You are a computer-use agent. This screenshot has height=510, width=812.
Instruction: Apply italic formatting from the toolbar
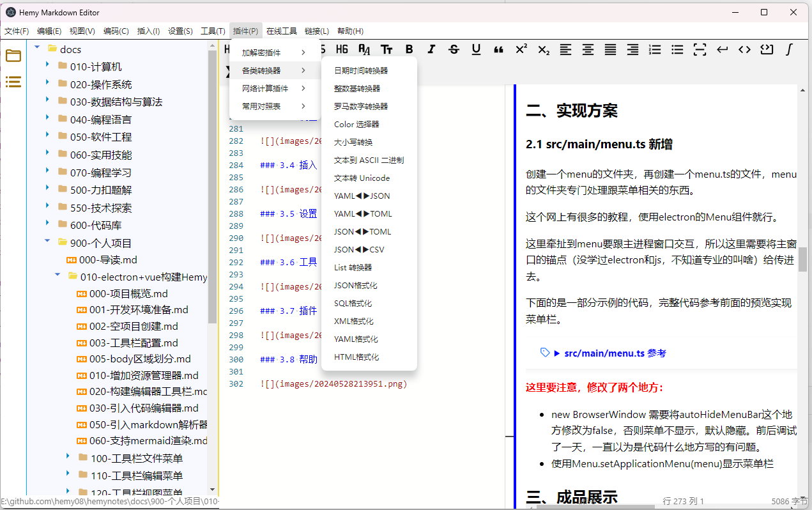click(431, 49)
